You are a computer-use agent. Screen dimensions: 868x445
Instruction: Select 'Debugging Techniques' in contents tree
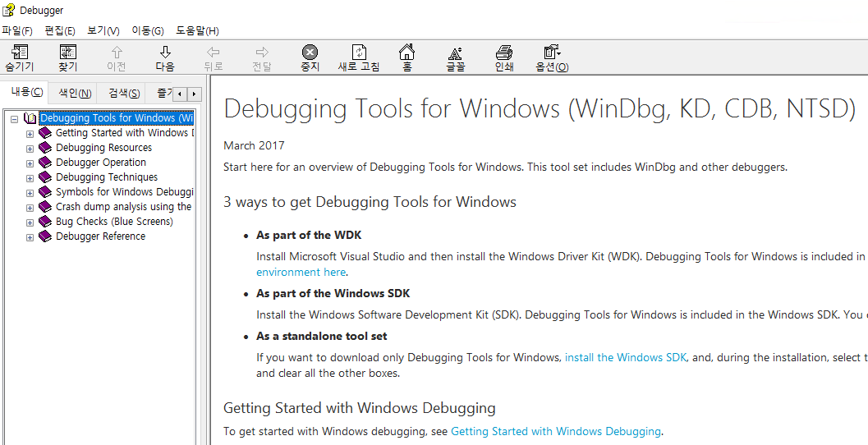(x=107, y=177)
